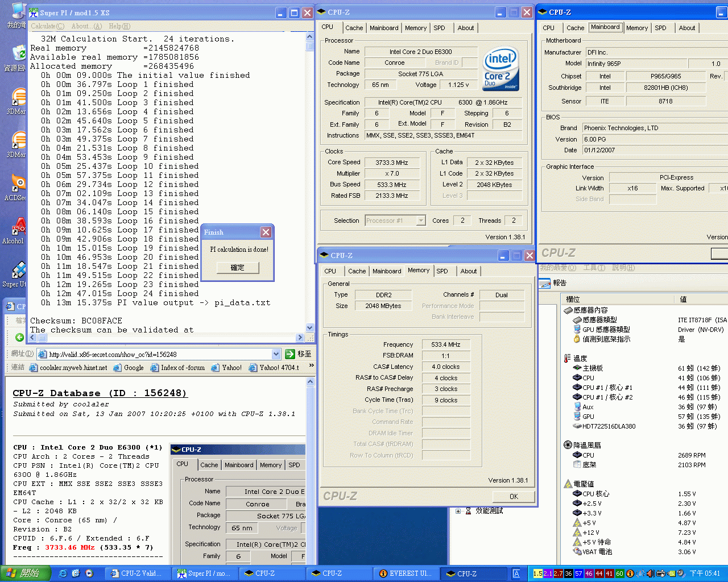Open the Index of -forum link
The image size is (728, 582).
pyautogui.click(x=177, y=368)
